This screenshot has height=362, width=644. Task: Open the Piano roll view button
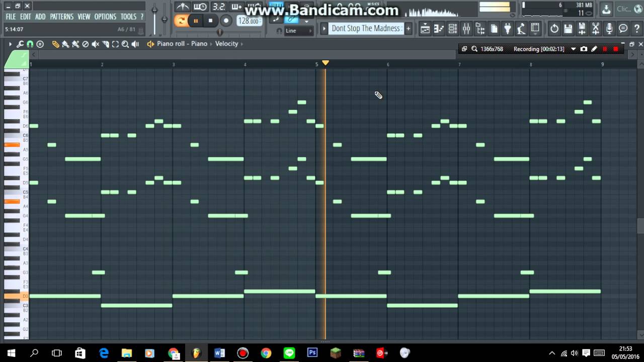point(439,29)
